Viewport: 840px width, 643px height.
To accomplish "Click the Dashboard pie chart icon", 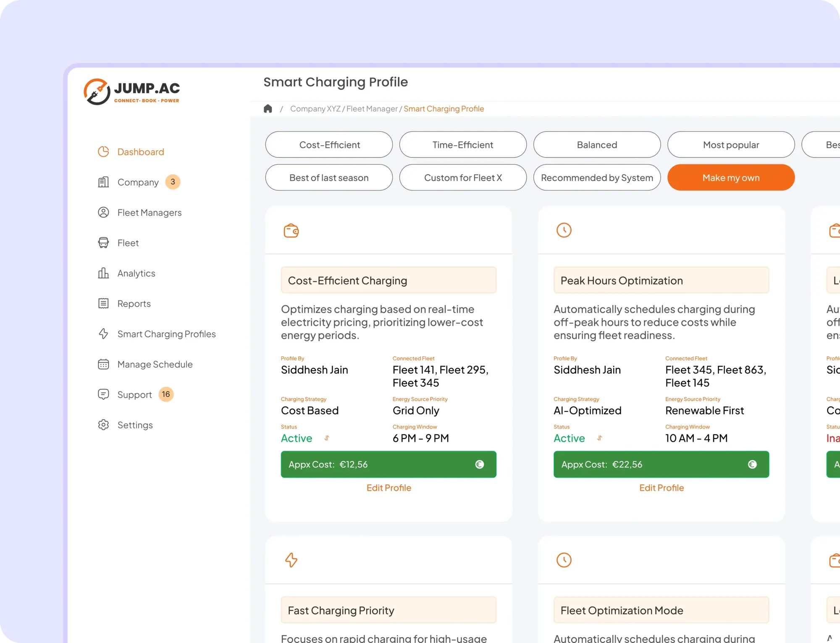I will point(103,152).
